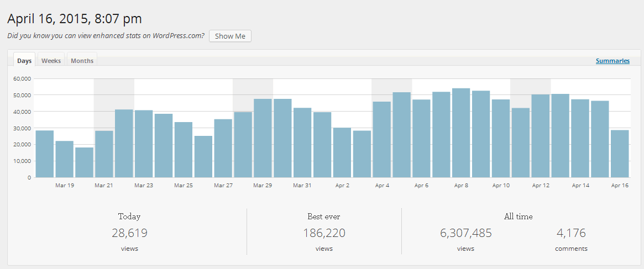Viewport: 644px width, 269px height.
Task: Open the Summaries link
Action: (x=612, y=61)
